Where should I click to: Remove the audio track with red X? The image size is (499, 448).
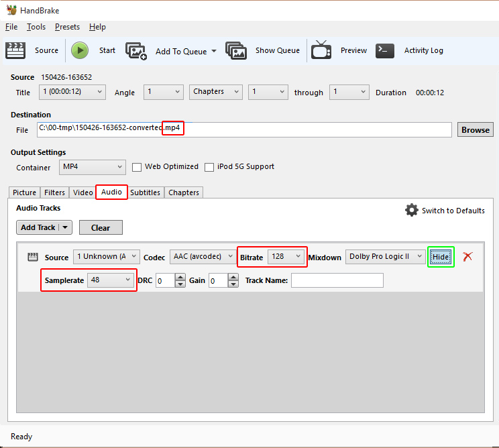[x=467, y=256]
